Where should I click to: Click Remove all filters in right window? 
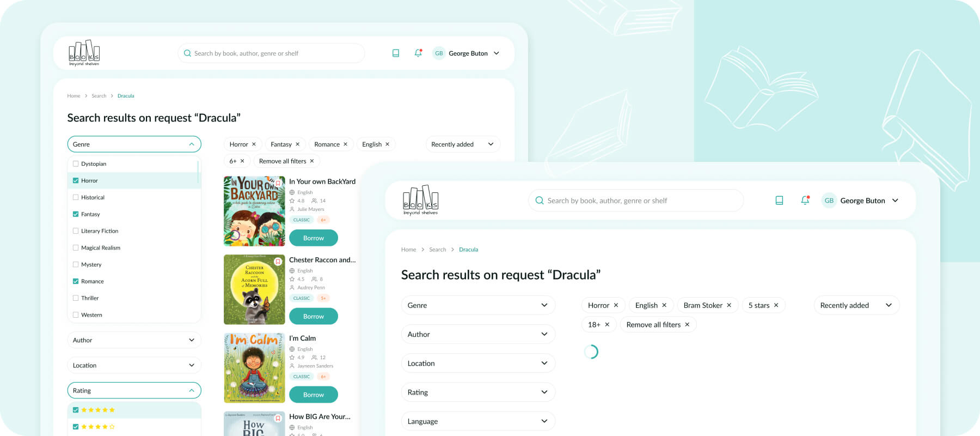pyautogui.click(x=658, y=324)
